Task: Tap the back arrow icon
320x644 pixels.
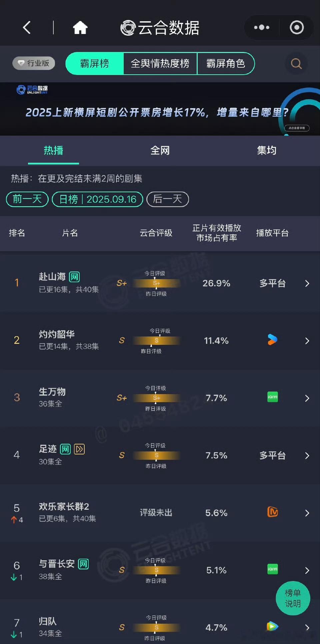Action: coord(27,27)
